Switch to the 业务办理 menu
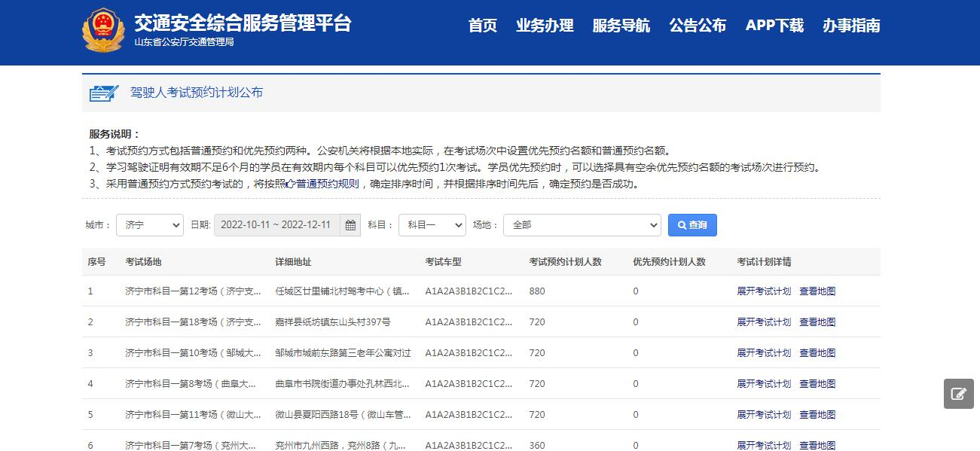Screen dimensions: 980x451 [x=545, y=25]
